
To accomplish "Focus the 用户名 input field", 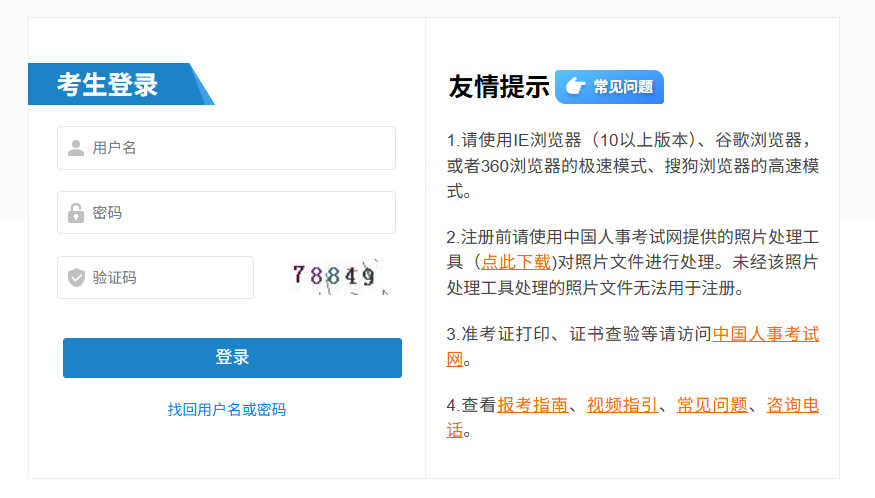I will click(x=227, y=148).
